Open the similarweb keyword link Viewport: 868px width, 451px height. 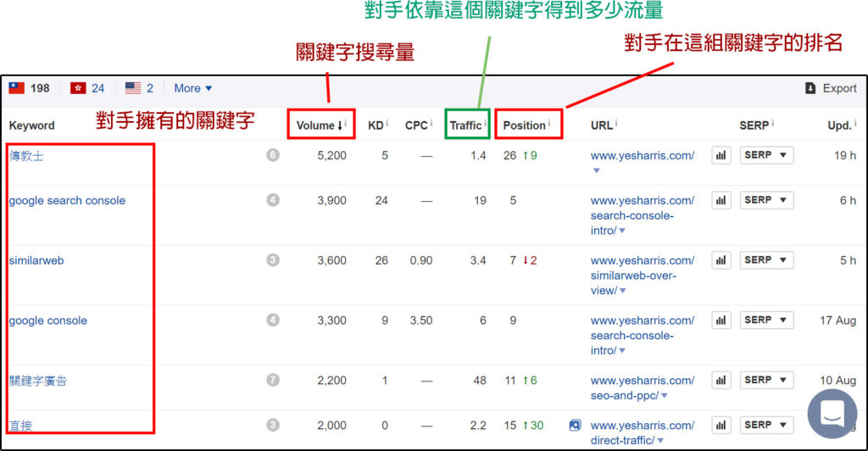pyautogui.click(x=36, y=261)
